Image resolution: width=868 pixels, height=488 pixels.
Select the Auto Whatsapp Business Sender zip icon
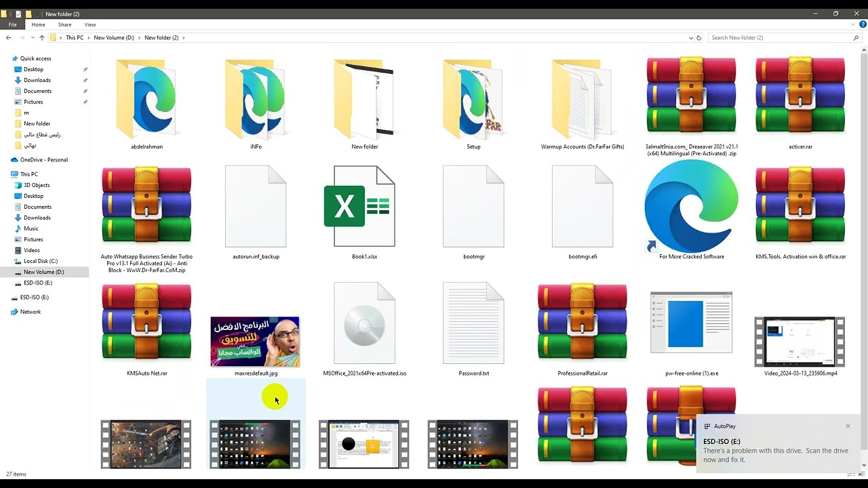(146, 205)
